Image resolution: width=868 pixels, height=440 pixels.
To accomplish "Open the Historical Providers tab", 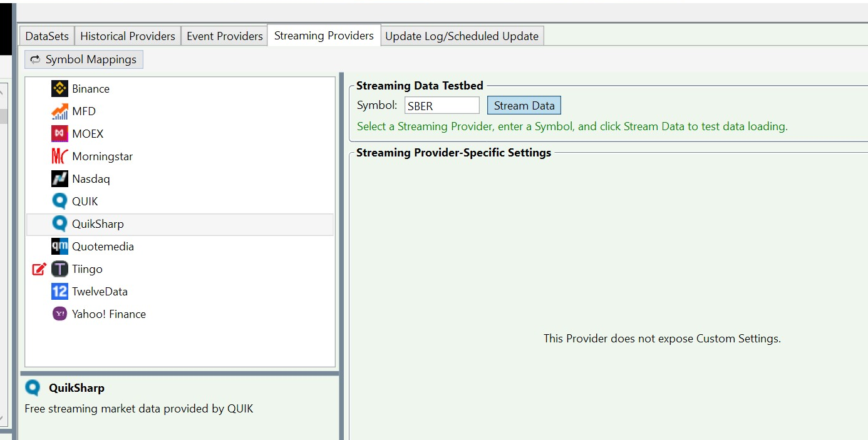I will (x=128, y=36).
